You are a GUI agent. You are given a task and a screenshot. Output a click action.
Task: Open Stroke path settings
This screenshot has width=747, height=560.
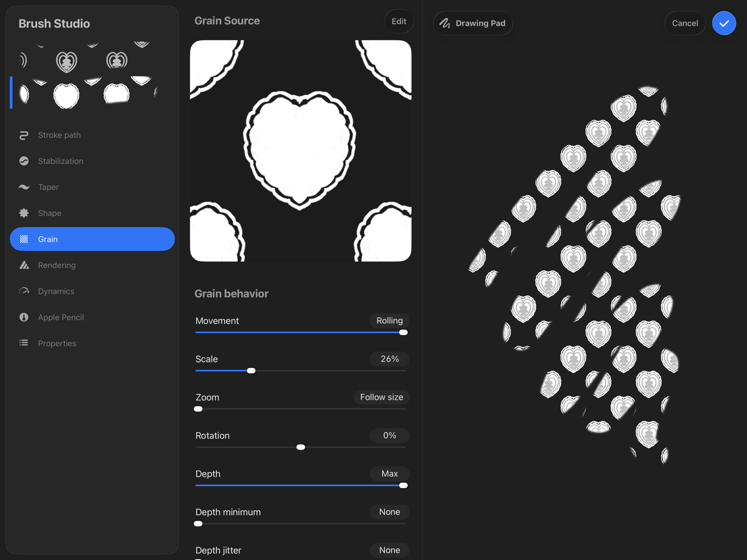pos(92,135)
